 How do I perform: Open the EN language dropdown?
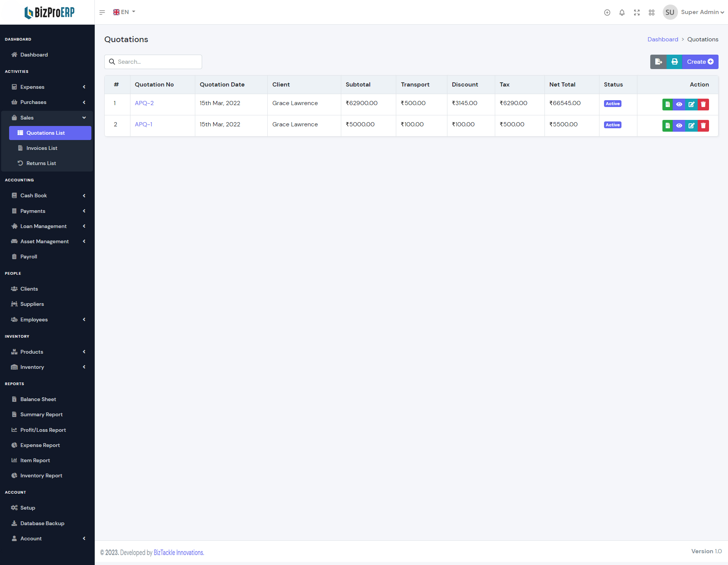124,12
